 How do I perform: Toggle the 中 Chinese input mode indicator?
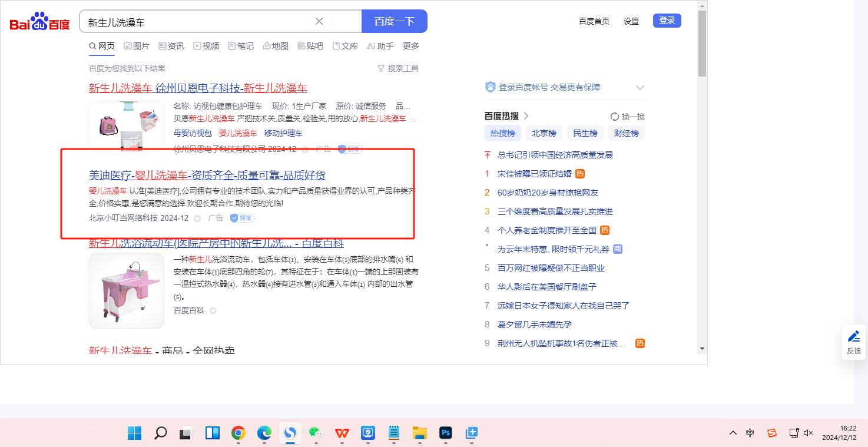point(750,433)
